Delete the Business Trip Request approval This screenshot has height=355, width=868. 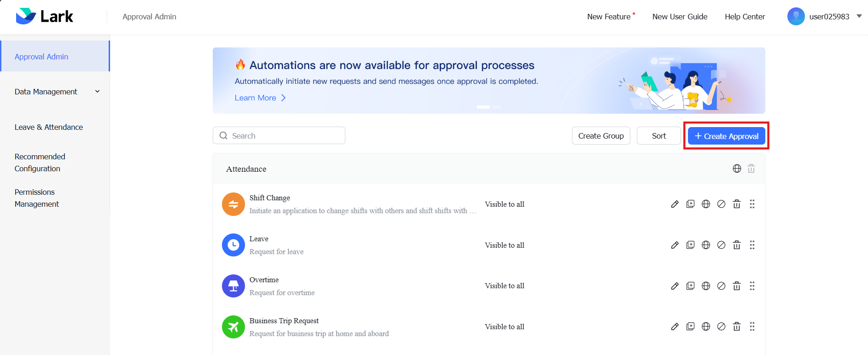click(737, 326)
